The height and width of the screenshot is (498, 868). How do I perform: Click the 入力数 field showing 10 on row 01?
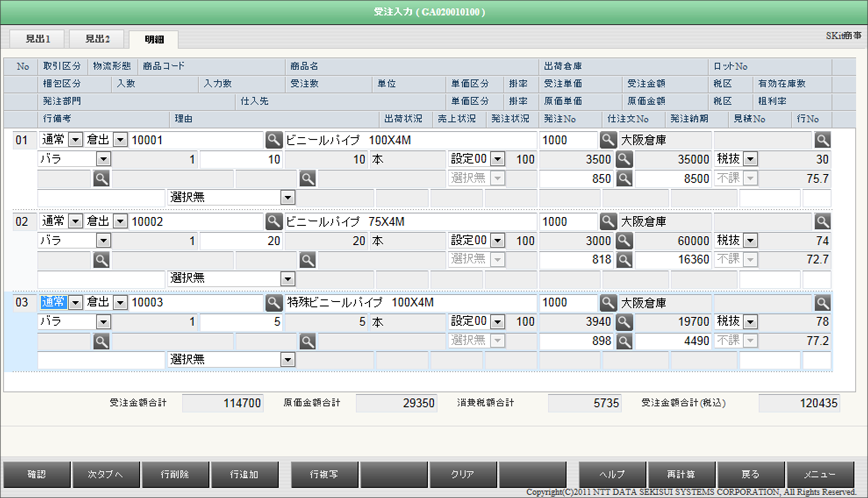point(241,159)
